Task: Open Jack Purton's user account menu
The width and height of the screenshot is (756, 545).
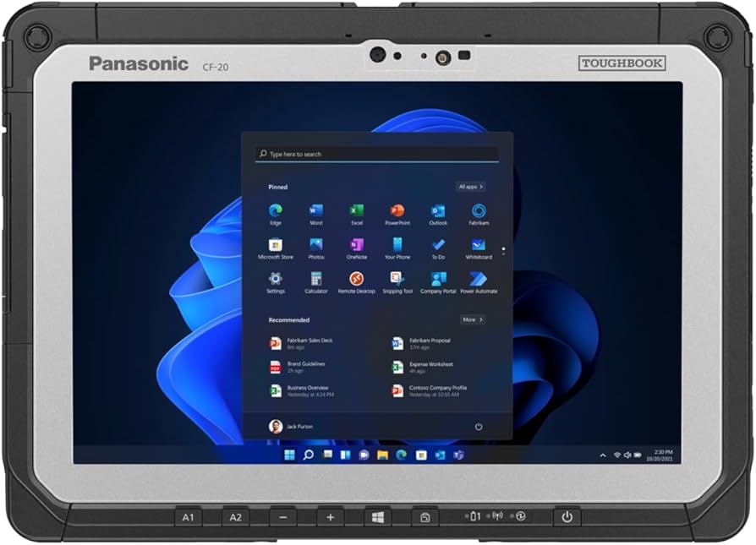Action: (291, 427)
